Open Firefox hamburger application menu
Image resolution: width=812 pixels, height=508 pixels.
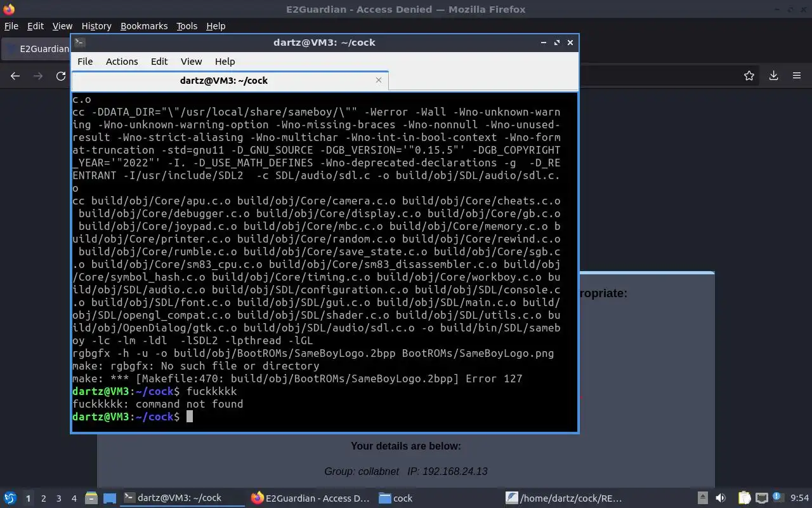(797, 76)
